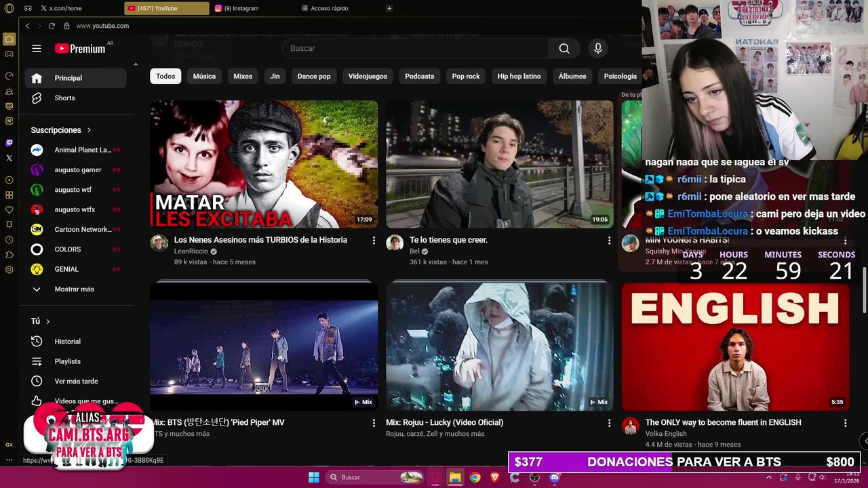Screen dimensions: 868x488
Task: Reload the page in the browser
Action: [52, 26]
